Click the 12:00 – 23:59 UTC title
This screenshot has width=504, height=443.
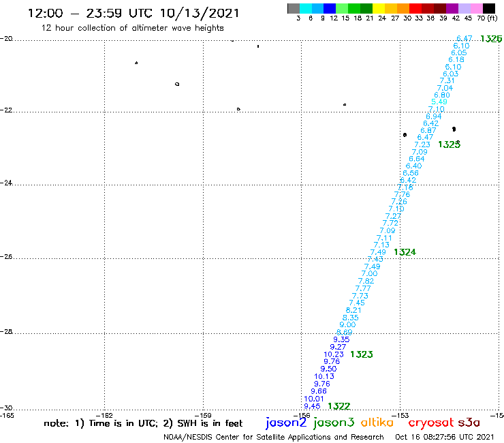pyautogui.click(x=133, y=13)
